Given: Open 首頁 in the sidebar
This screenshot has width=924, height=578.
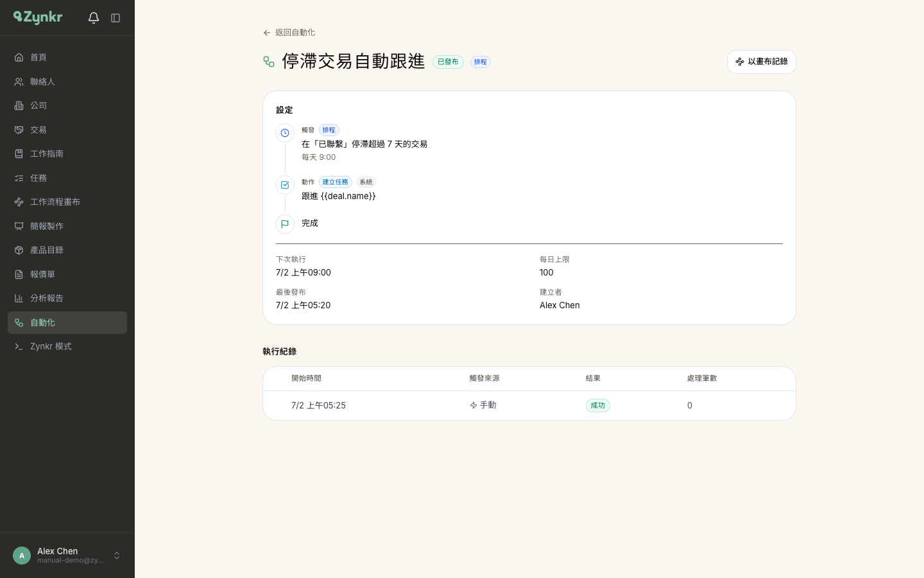Looking at the screenshot, I should click(67, 57).
